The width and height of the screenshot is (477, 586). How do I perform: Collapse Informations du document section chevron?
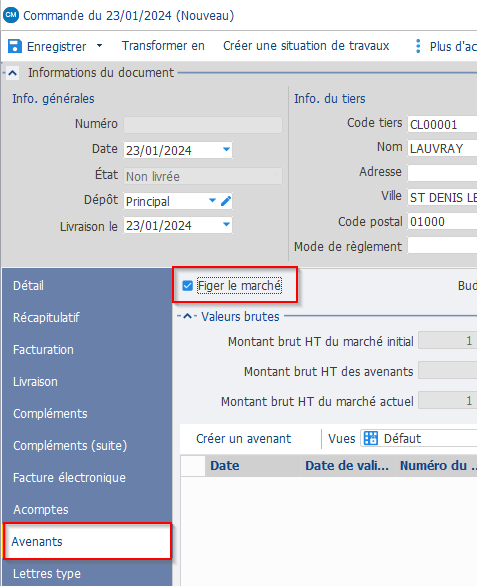[12, 73]
